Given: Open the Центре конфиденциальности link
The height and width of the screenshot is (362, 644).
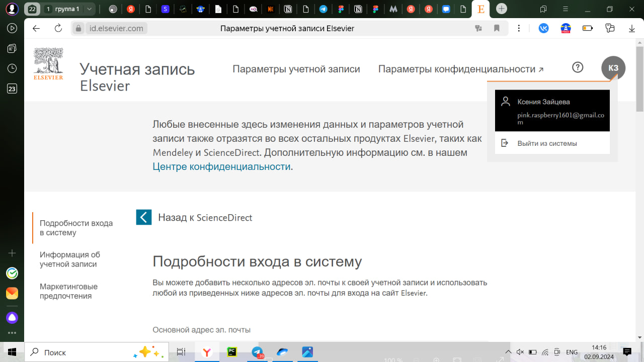Looking at the screenshot, I should point(222,166).
